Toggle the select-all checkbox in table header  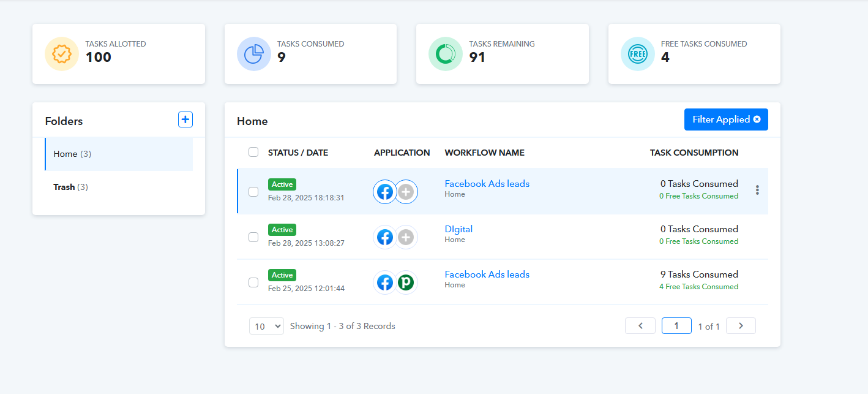click(253, 152)
